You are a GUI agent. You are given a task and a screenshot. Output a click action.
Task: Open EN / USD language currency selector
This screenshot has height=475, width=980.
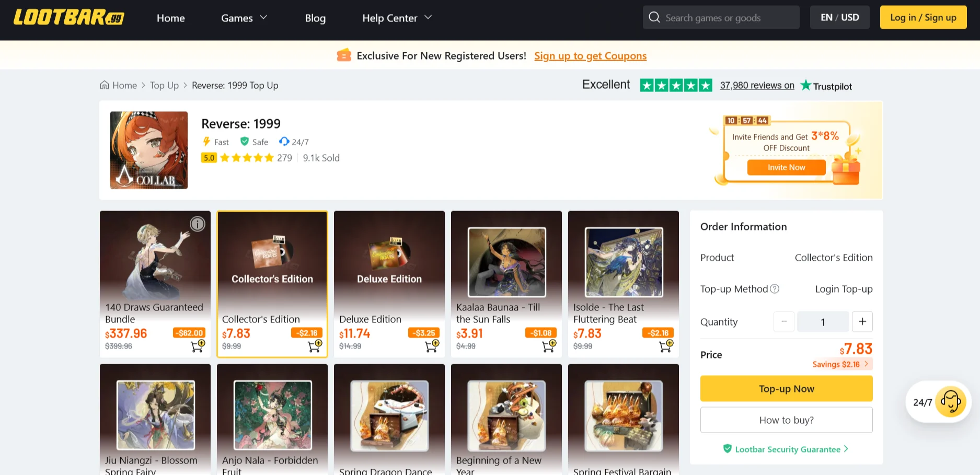(x=839, y=17)
